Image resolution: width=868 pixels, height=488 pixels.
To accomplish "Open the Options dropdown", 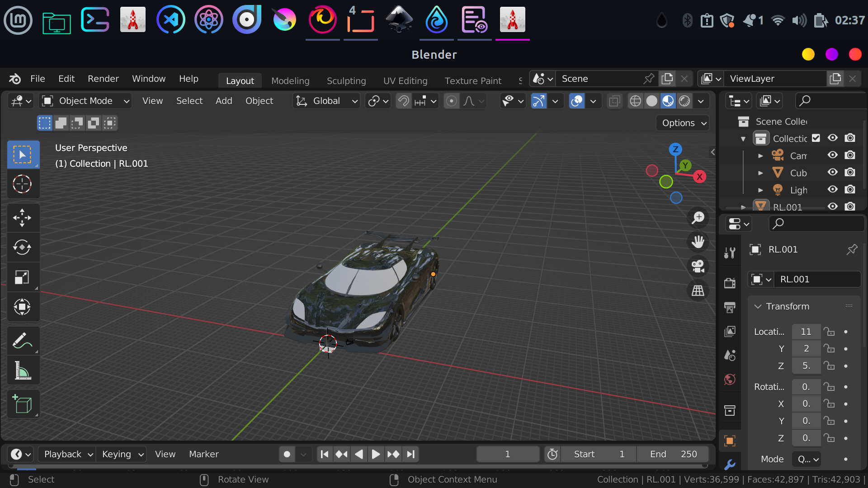I will pyautogui.click(x=683, y=123).
